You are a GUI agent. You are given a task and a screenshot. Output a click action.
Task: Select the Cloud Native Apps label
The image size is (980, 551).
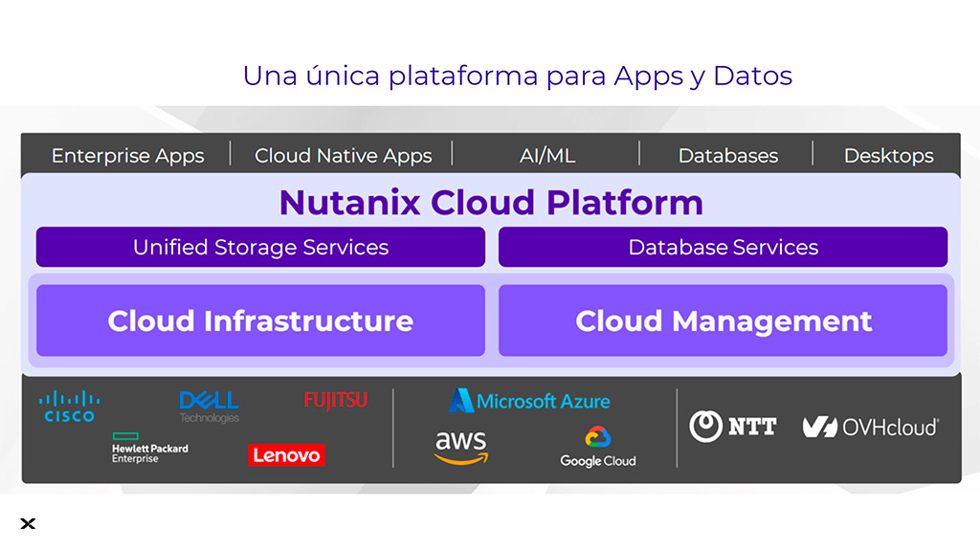coord(344,156)
